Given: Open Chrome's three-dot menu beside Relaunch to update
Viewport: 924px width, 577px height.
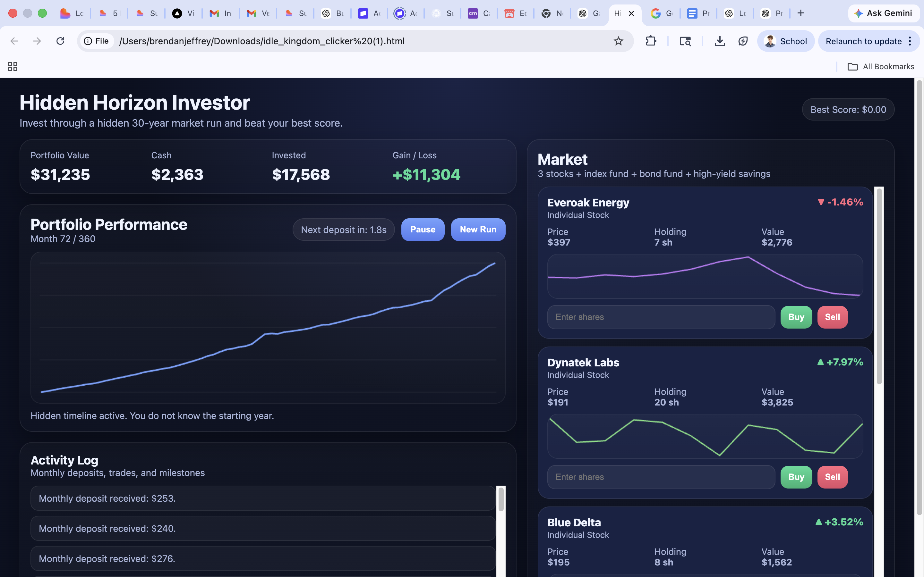Looking at the screenshot, I should (910, 41).
